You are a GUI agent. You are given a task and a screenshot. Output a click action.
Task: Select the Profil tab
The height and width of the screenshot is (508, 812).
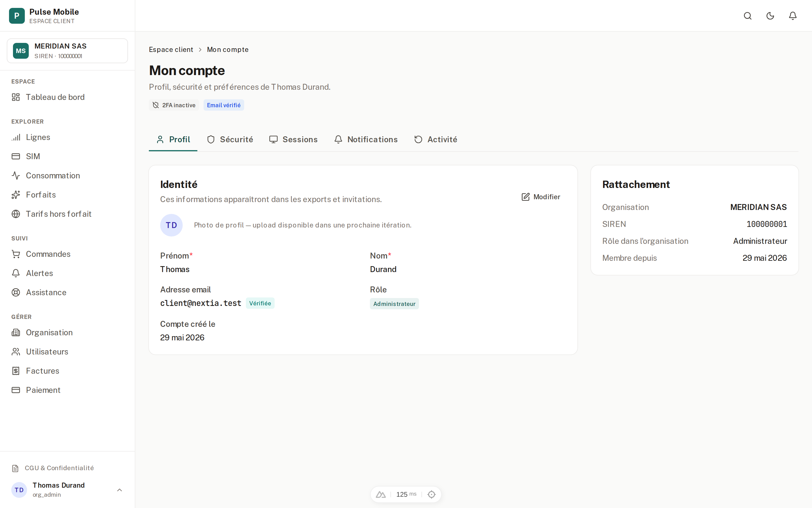point(173,139)
